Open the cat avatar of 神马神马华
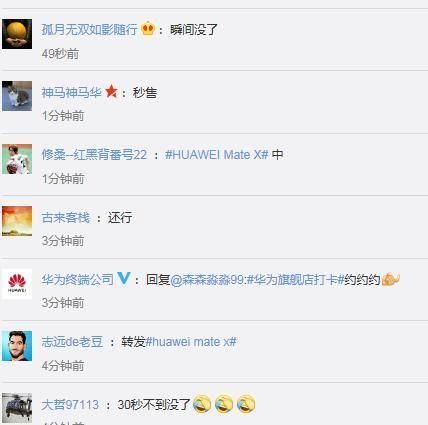This screenshot has height=425, width=428. click(x=17, y=96)
